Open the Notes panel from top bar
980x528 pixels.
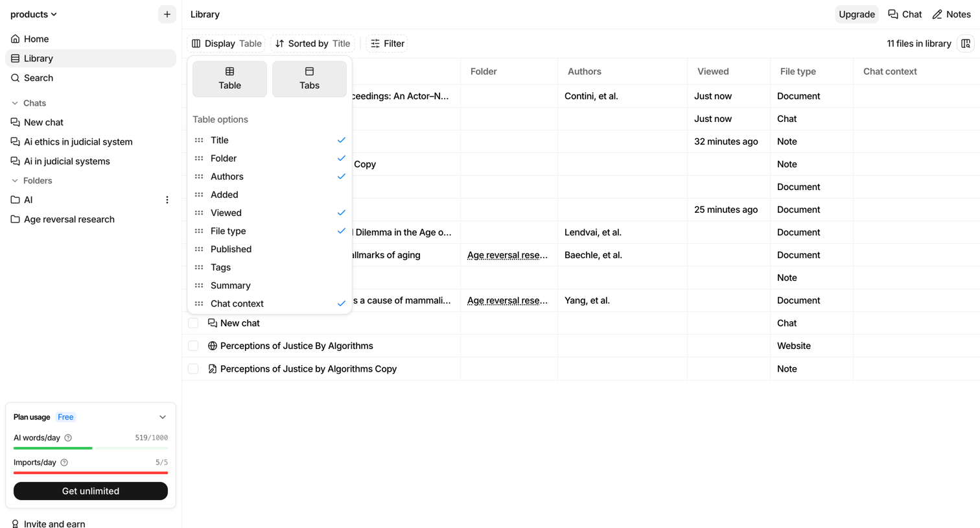951,14
